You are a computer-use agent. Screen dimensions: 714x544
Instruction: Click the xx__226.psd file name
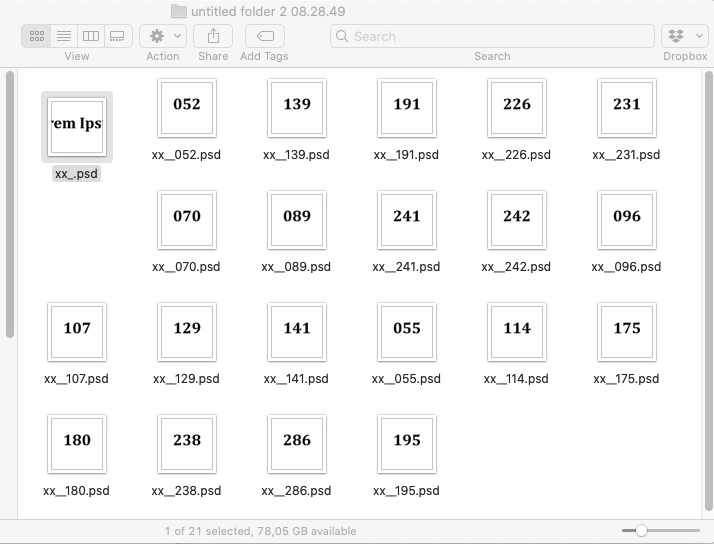click(516, 155)
